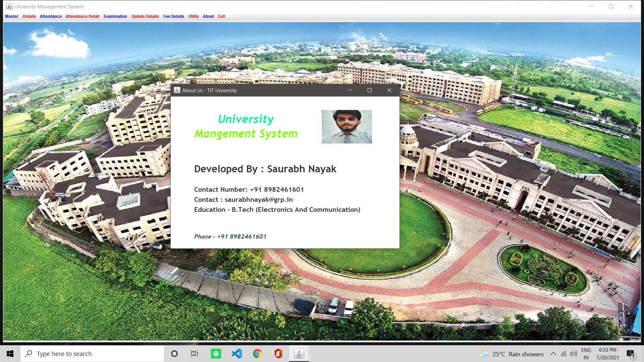Viewport: 644px width, 362px height.
Task: Maximize the About Us dialog window
Action: (x=370, y=90)
